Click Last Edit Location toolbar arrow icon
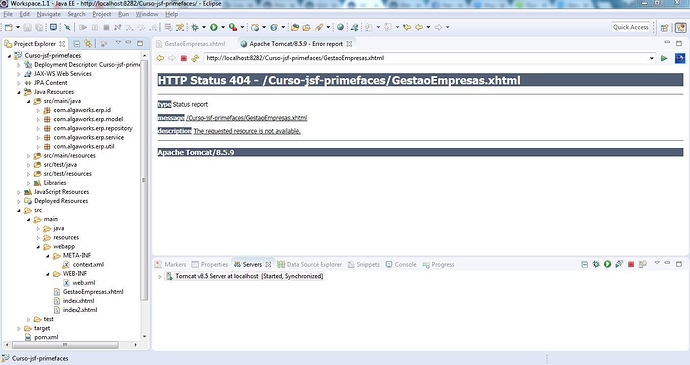 pyautogui.click(x=407, y=27)
